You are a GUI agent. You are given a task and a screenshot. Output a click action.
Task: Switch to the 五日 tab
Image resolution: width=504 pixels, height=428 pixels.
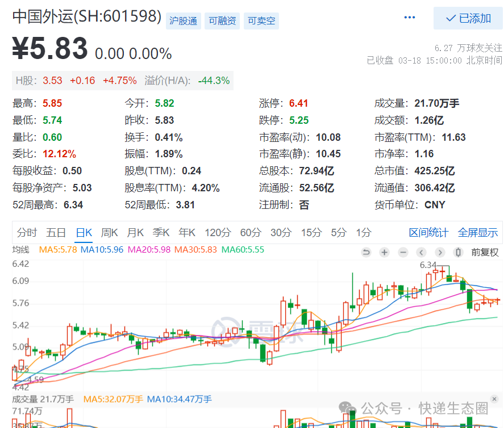56,233
